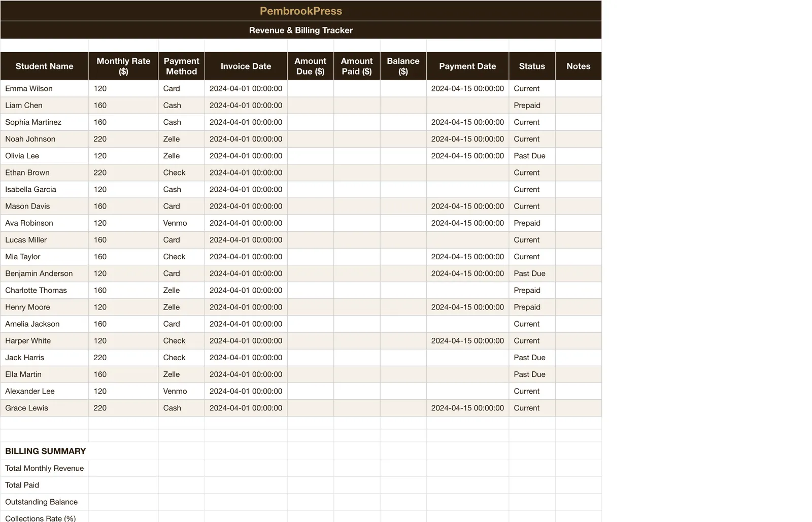The width and height of the screenshot is (812, 522).
Task: Select the PembrookPress title cell
Action: (301, 11)
